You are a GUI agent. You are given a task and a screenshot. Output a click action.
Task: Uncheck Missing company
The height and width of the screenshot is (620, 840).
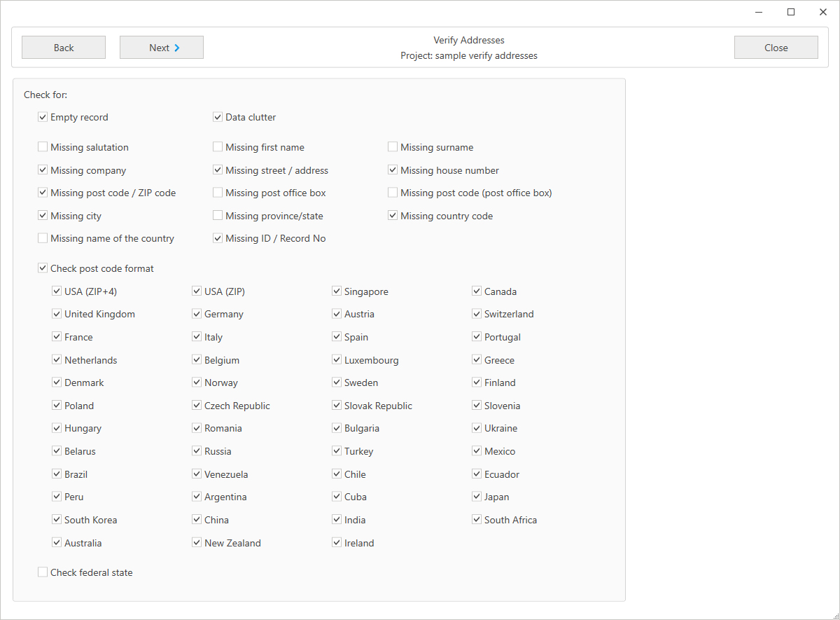click(x=43, y=170)
